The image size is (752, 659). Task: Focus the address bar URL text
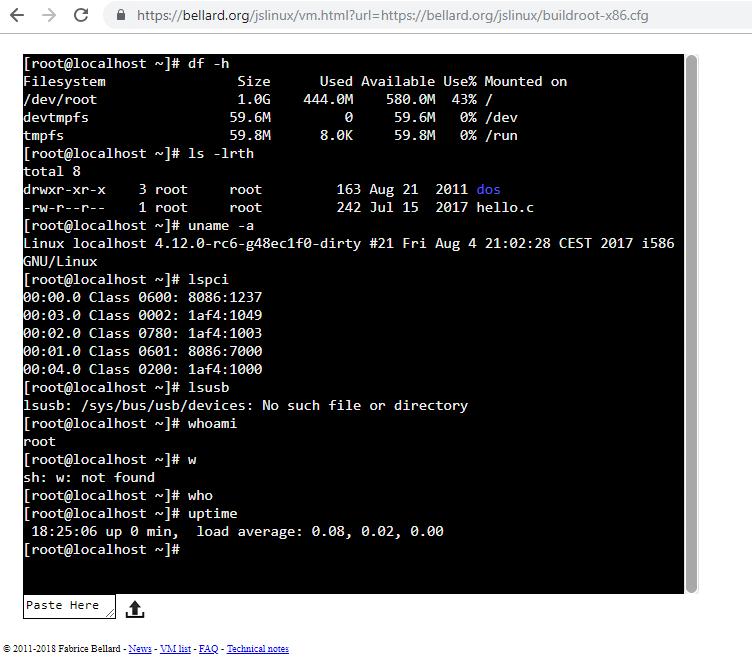tap(392, 15)
